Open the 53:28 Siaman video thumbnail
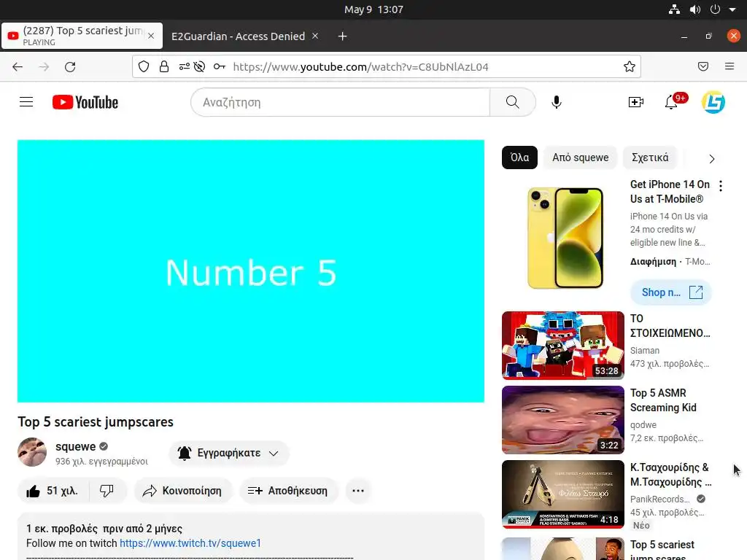Image resolution: width=747 pixels, height=560 pixels. coord(563,345)
